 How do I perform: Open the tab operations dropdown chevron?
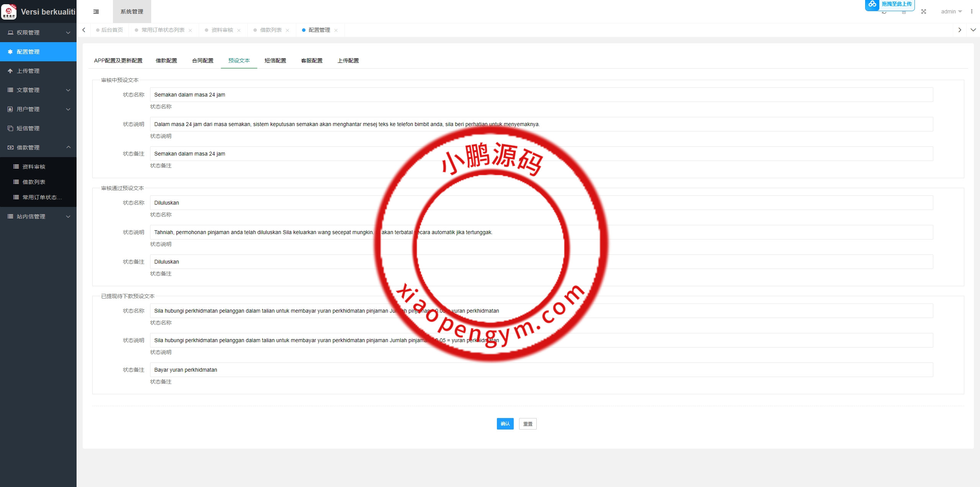click(x=973, y=30)
